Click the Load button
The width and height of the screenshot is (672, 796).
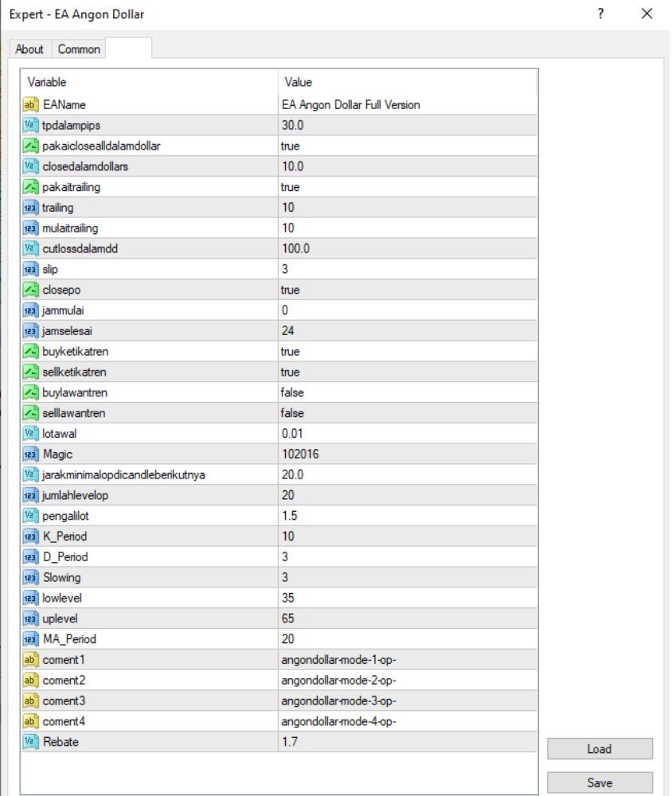click(600, 749)
